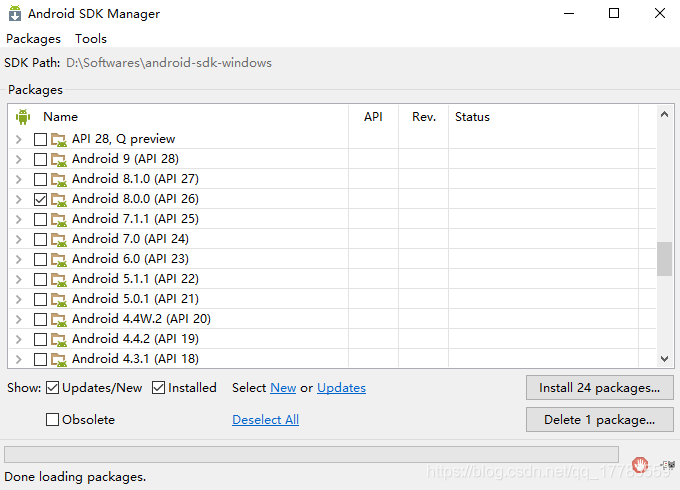
Task: Click the API column header
Action: 373,117
